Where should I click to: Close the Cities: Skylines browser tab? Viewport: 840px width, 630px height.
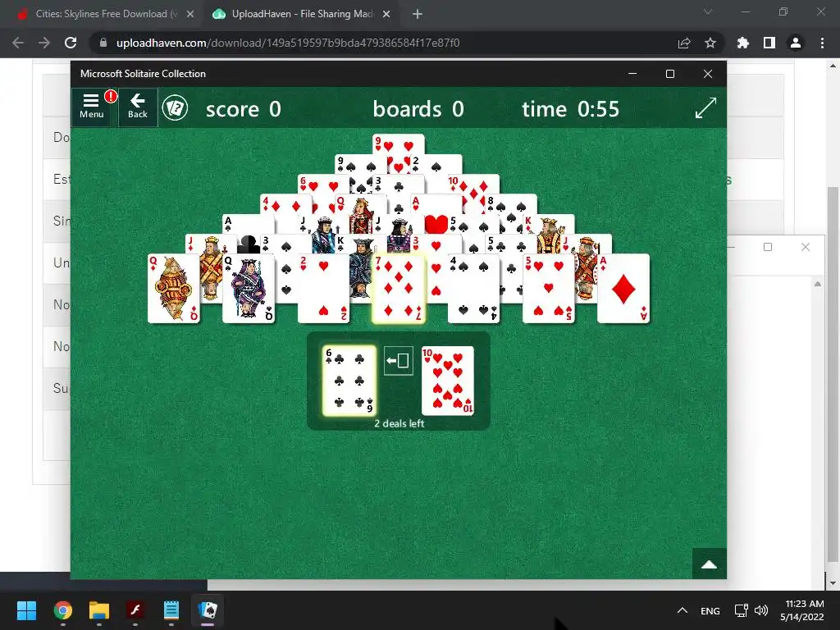click(x=190, y=15)
